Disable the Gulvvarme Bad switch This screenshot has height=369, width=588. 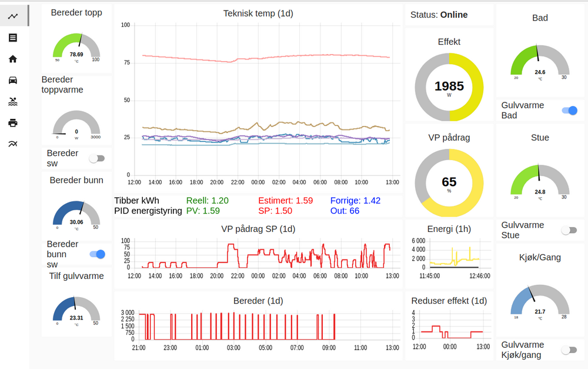(569, 111)
